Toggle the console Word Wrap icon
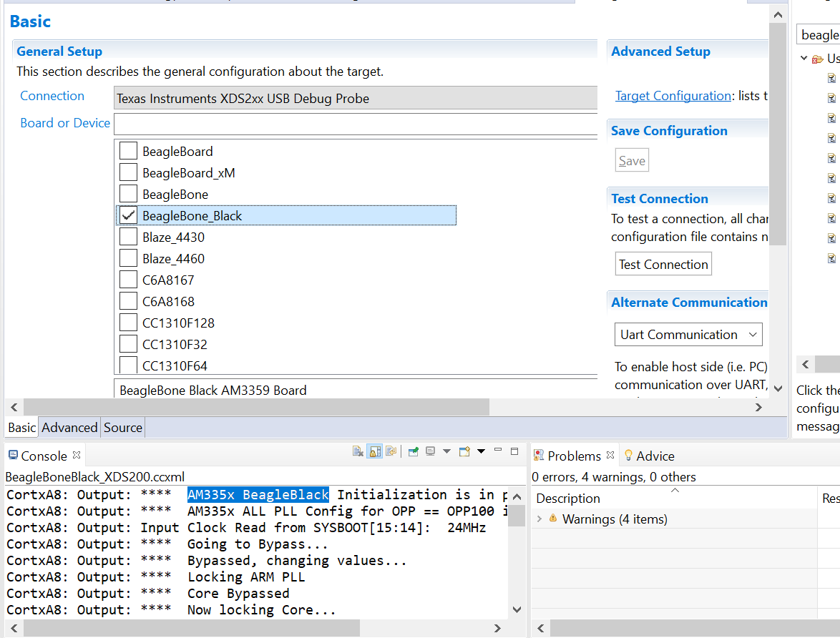Viewport: 840px width, 638px height. (x=391, y=451)
